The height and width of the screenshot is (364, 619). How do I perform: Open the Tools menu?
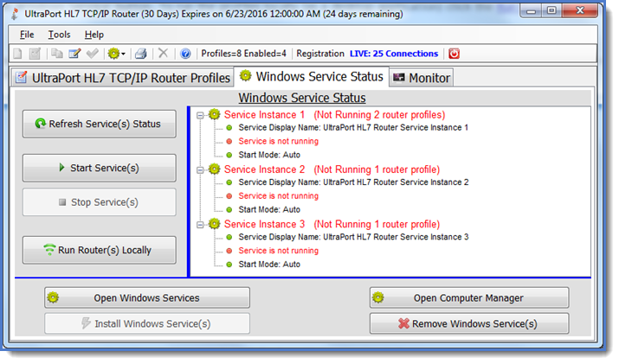click(59, 35)
